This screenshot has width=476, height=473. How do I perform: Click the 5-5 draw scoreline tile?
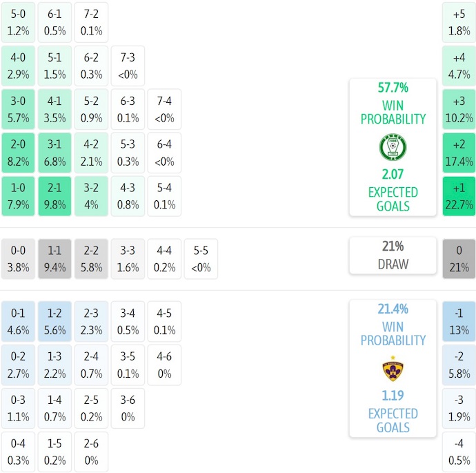[201, 259]
